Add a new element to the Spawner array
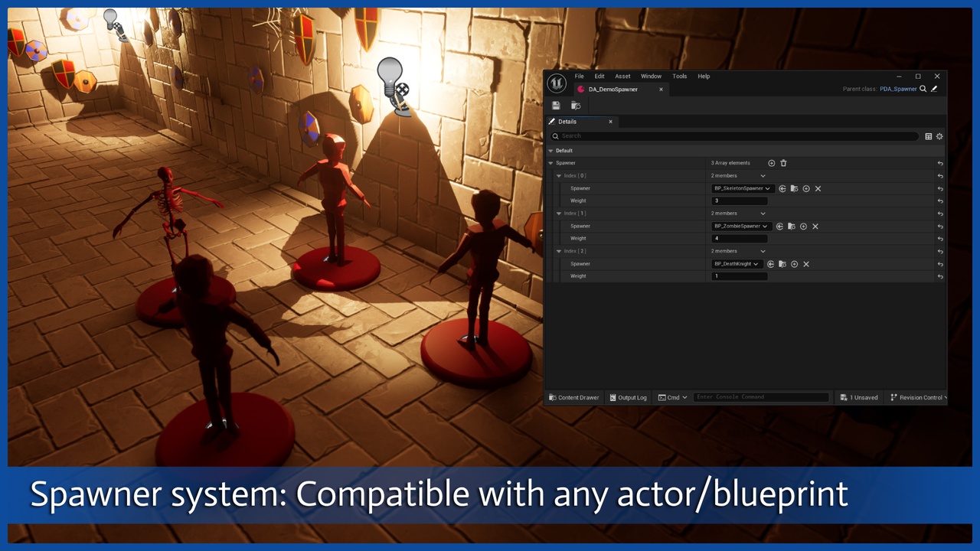980x551 pixels. tap(772, 163)
